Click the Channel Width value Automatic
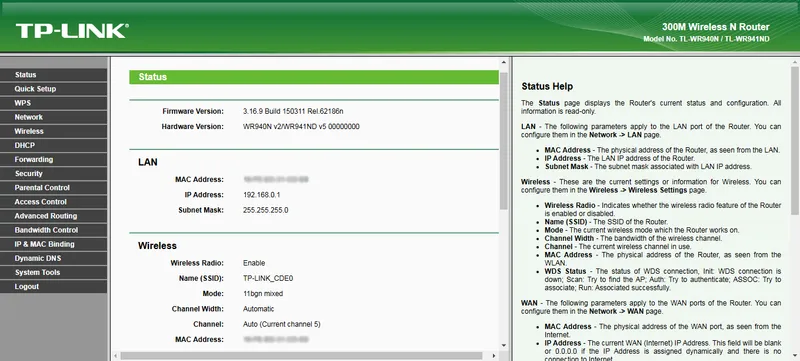The height and width of the screenshot is (361, 800). click(x=258, y=309)
